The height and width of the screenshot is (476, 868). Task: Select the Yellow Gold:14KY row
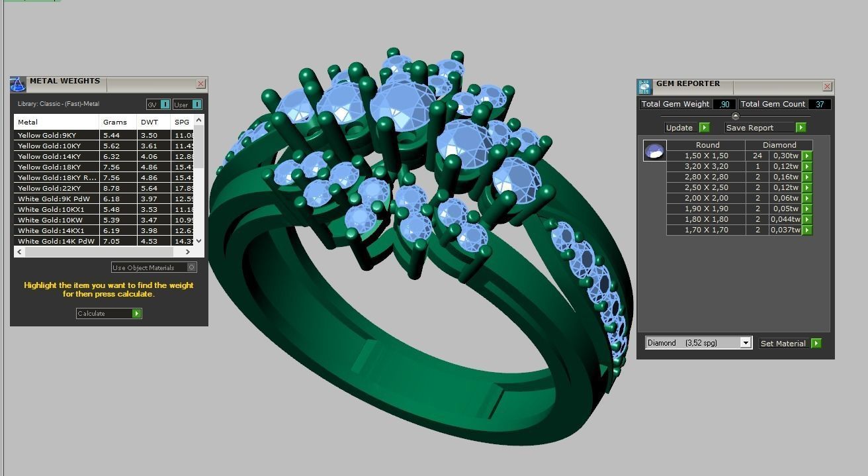105,156
